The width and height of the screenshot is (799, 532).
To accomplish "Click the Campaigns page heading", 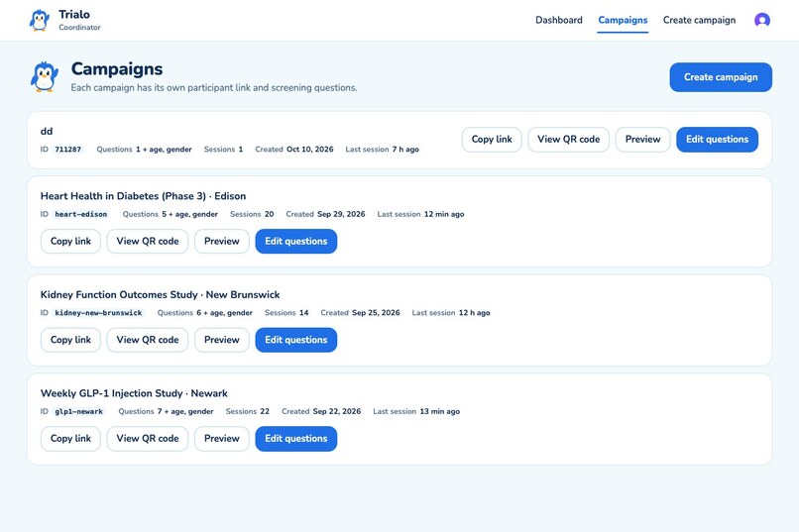I will [117, 69].
